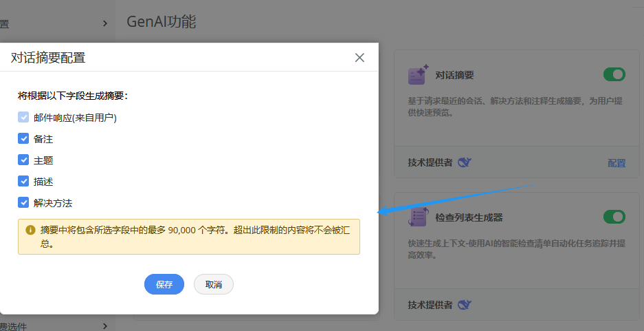The height and width of the screenshot is (331, 644).
Task: Disable the 对话摘要 toggle switch
Action: [614, 74]
